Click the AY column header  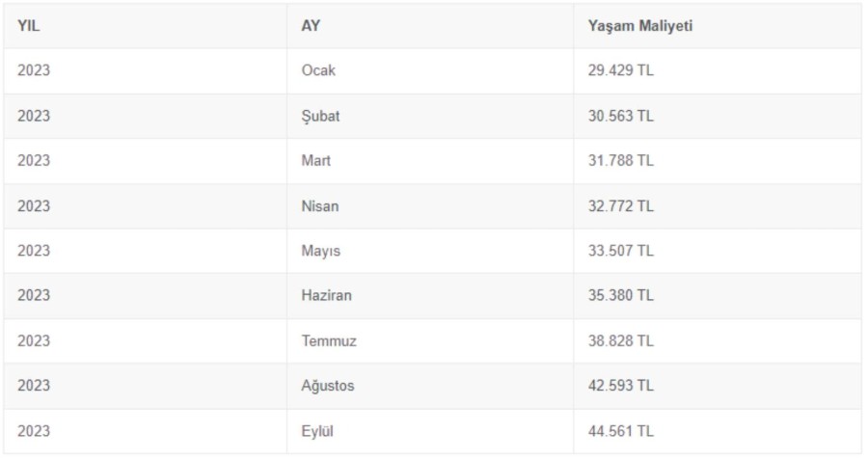(311, 26)
